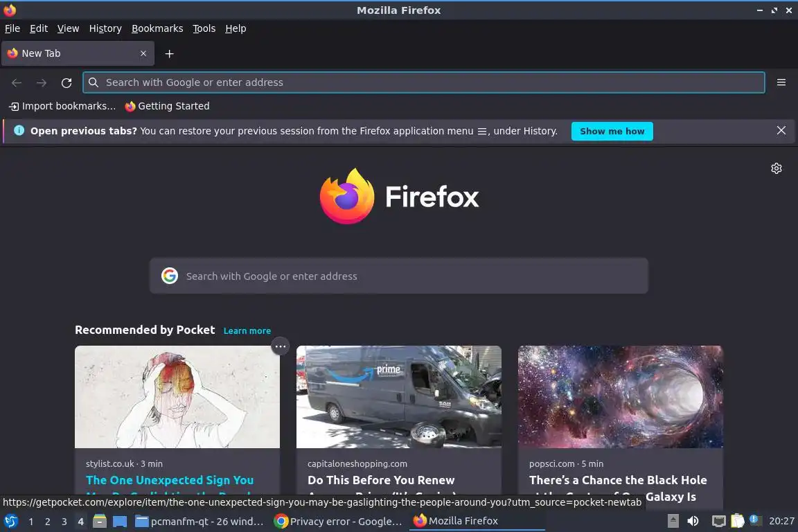Switch to workspace 3 in taskbar
This screenshot has width=798, height=532.
[64, 522]
